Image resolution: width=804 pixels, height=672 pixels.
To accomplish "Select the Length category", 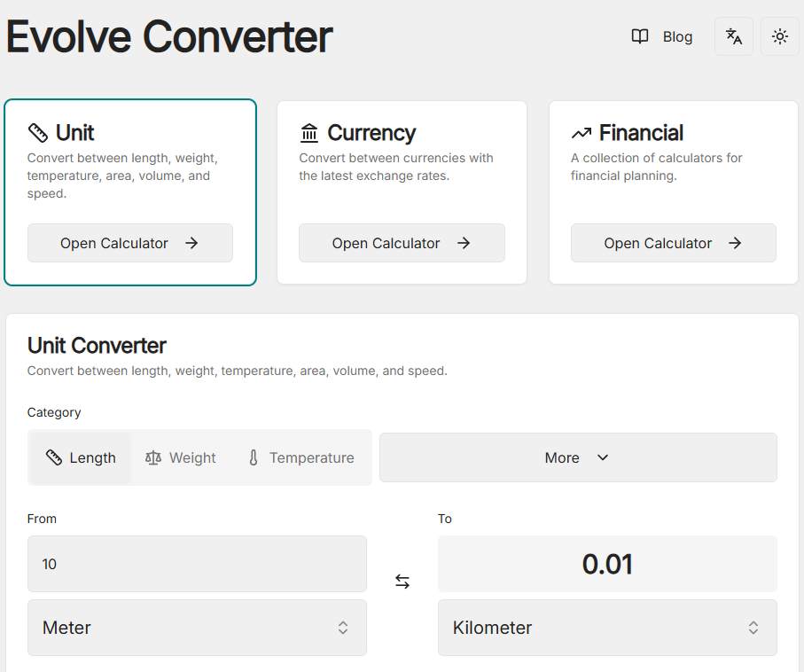I will click(x=80, y=457).
